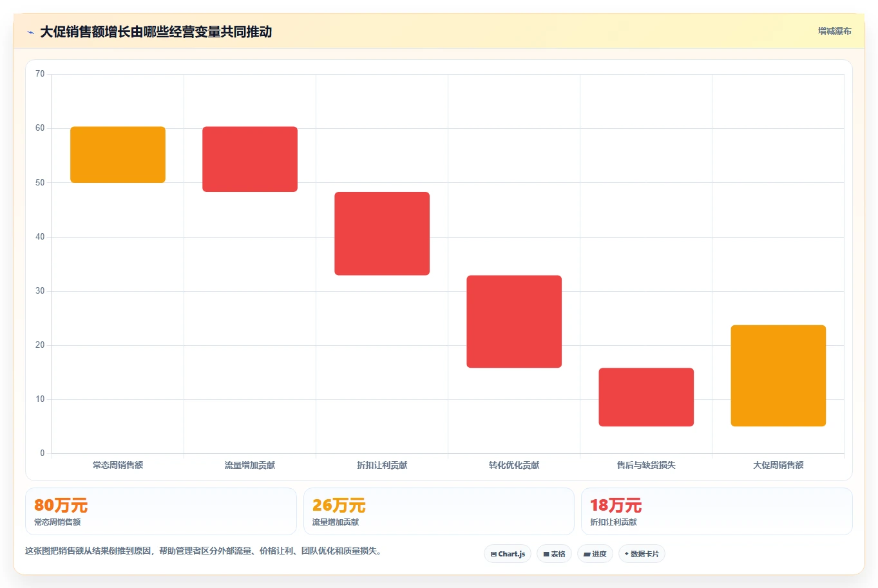Screen dimensions: 878x588
Task: Open the 26万元 流量增加贡献 card
Action: (x=439, y=511)
